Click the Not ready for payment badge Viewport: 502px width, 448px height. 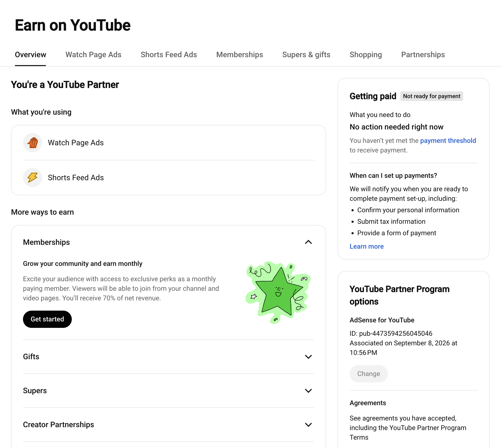tap(432, 96)
